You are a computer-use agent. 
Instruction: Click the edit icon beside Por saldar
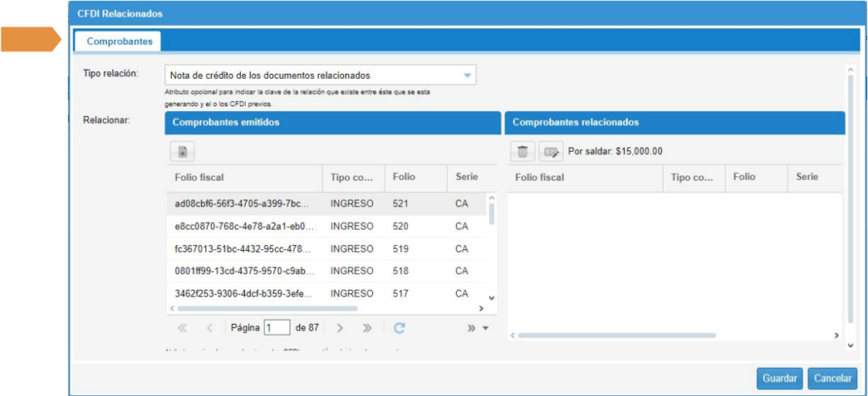click(x=551, y=152)
